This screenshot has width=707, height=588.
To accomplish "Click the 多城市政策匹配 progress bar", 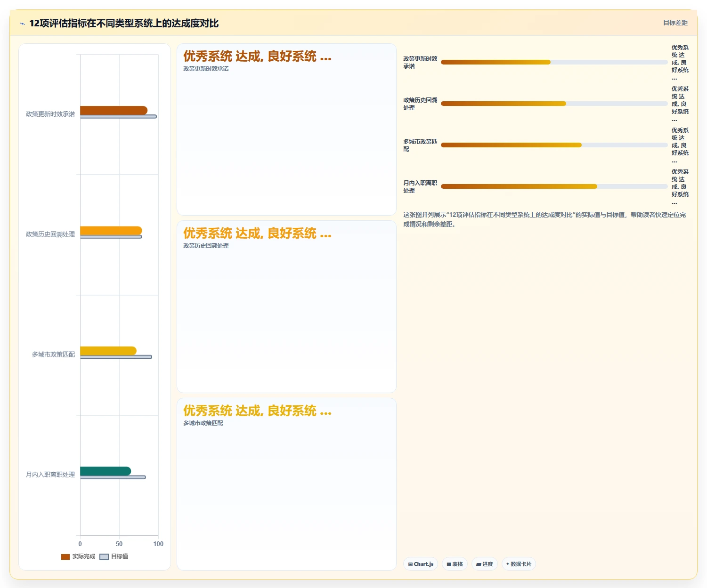I will [x=554, y=145].
